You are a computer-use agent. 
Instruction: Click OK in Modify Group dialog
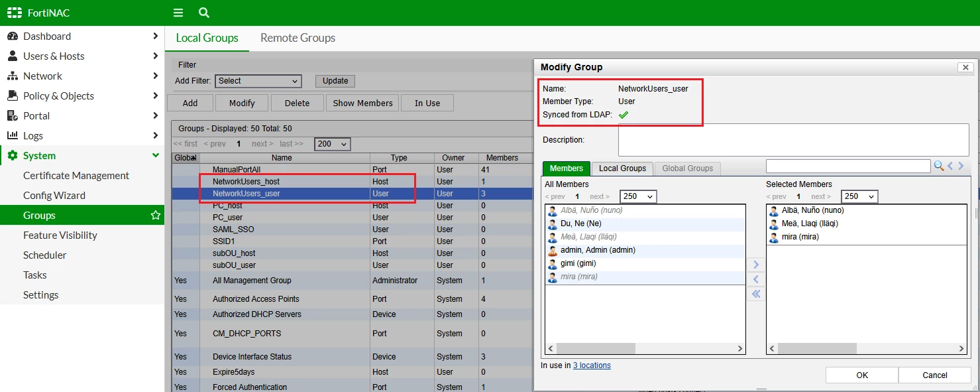(x=862, y=375)
